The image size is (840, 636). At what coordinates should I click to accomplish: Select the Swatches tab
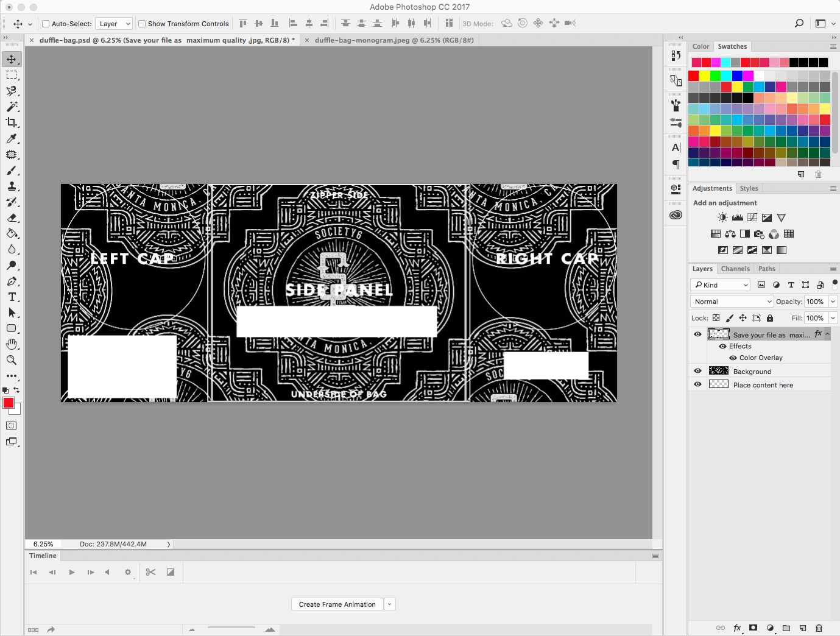(x=732, y=46)
